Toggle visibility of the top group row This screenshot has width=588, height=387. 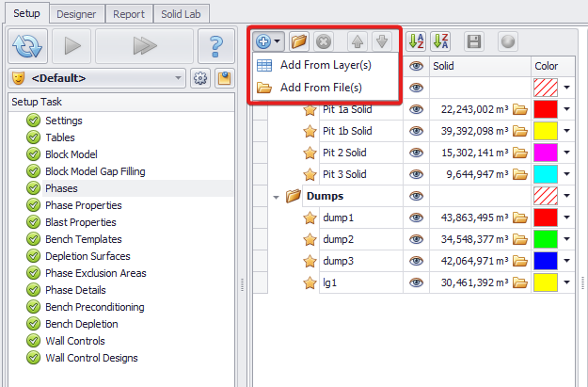click(416, 88)
